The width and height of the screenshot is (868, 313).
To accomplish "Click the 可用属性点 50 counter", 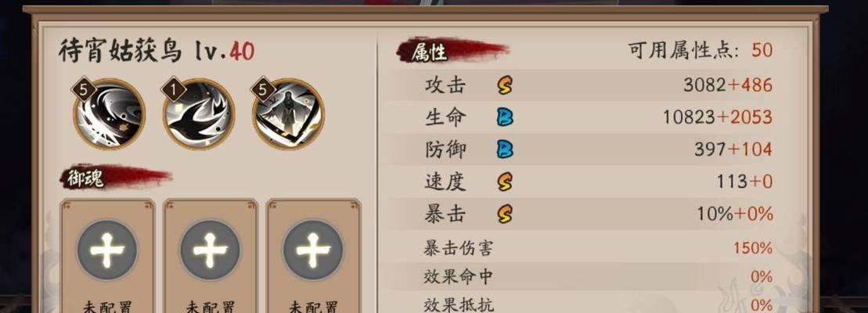I will (701, 51).
